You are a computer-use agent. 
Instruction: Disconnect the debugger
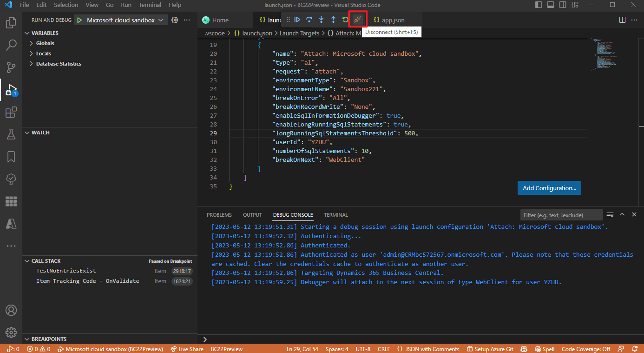coord(357,20)
